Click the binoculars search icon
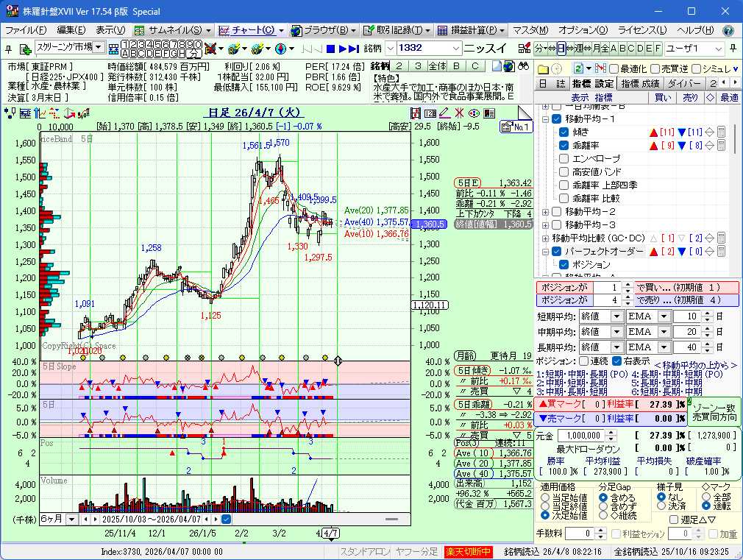This screenshot has width=743, height=560. pyautogui.click(x=524, y=66)
